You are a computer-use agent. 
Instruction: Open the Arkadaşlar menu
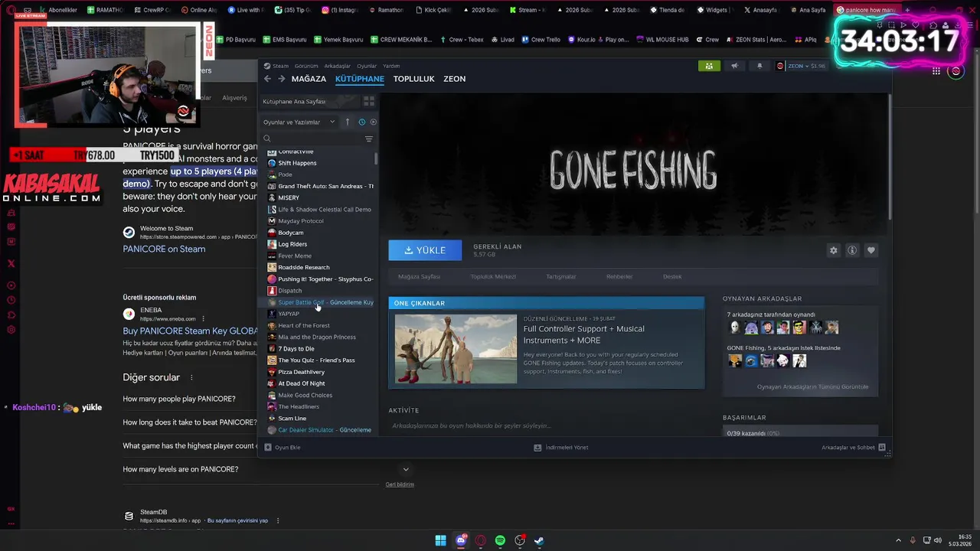(337, 66)
